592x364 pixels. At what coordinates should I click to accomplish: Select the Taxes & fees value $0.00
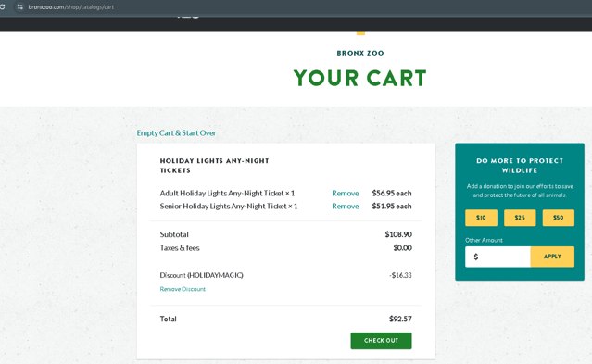click(402, 248)
